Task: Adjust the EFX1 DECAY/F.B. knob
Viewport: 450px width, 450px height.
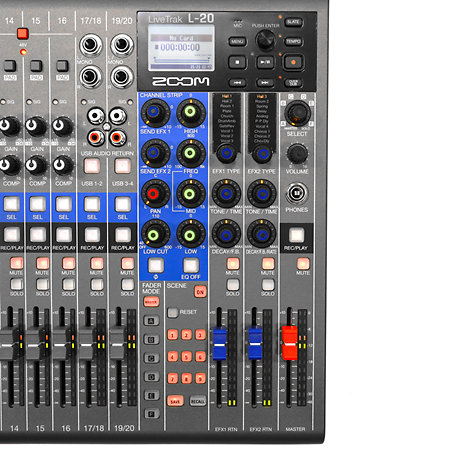Action: pos(226,234)
